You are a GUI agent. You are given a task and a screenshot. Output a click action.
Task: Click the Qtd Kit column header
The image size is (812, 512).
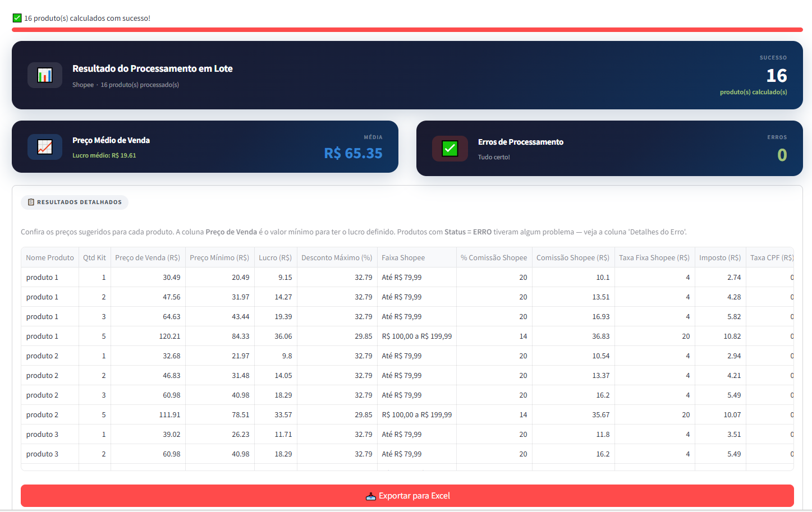click(x=94, y=257)
